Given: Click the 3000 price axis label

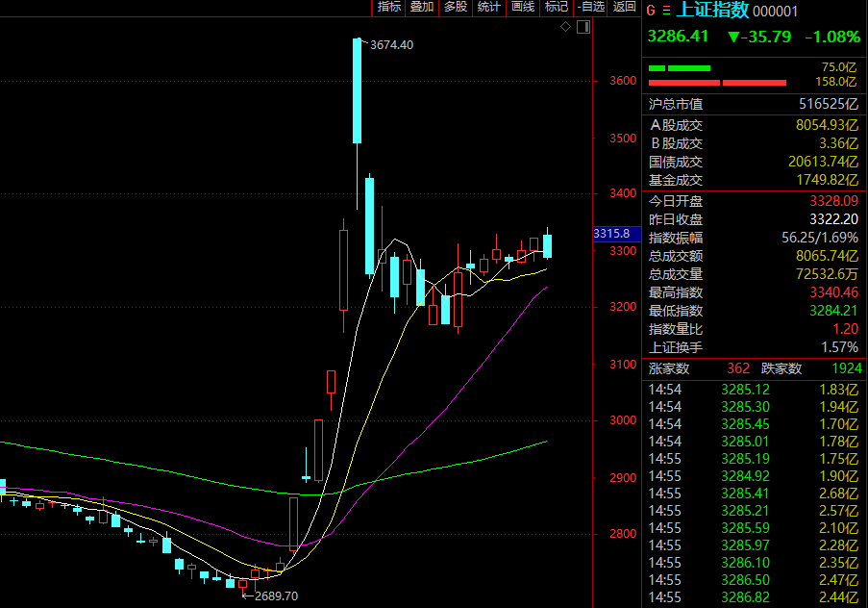Looking at the screenshot, I should (623, 420).
